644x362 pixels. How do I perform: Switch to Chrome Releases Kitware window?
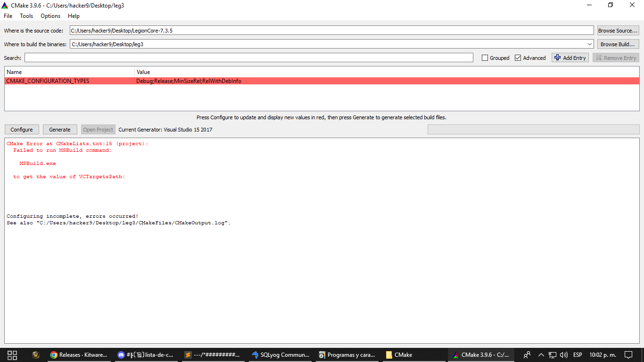click(x=79, y=355)
